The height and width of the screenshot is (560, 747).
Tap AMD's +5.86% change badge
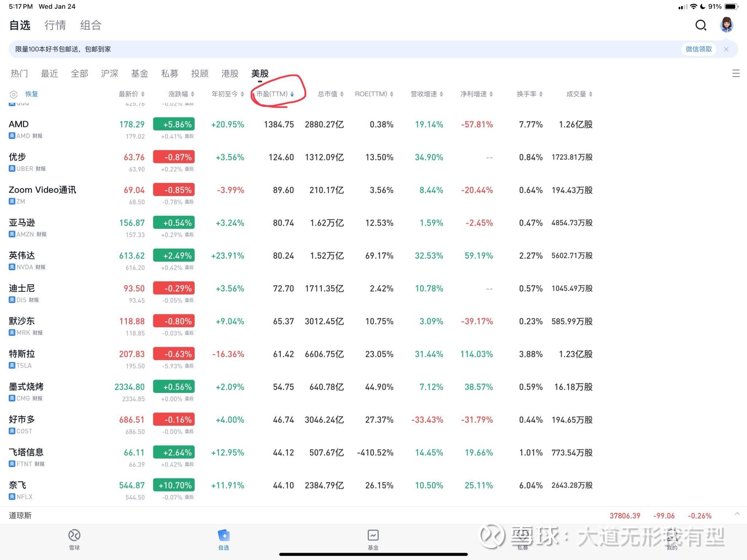[x=174, y=124]
